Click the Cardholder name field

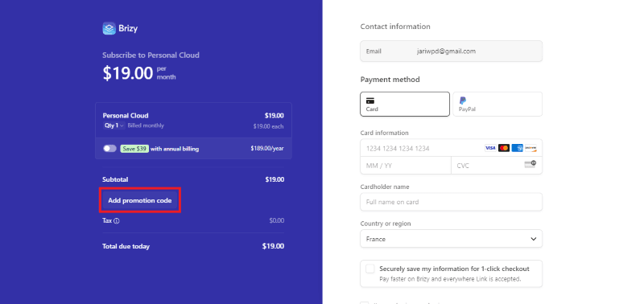(x=451, y=202)
